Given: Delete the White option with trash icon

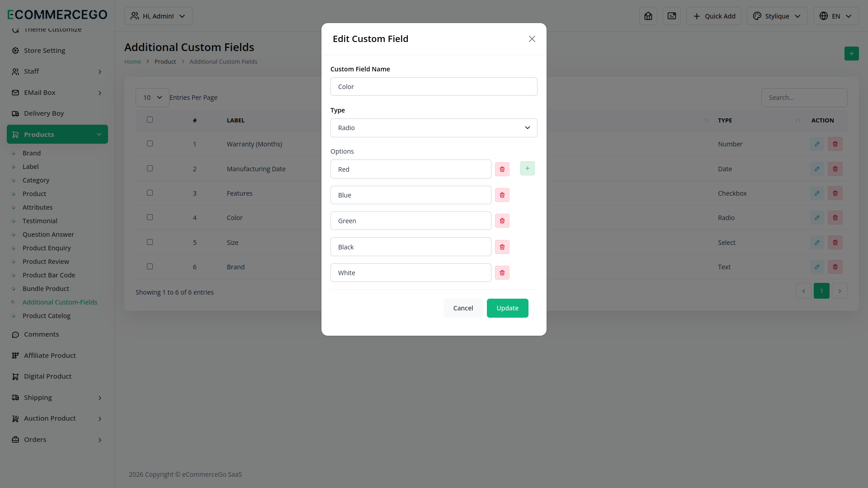Looking at the screenshot, I should tap(502, 273).
